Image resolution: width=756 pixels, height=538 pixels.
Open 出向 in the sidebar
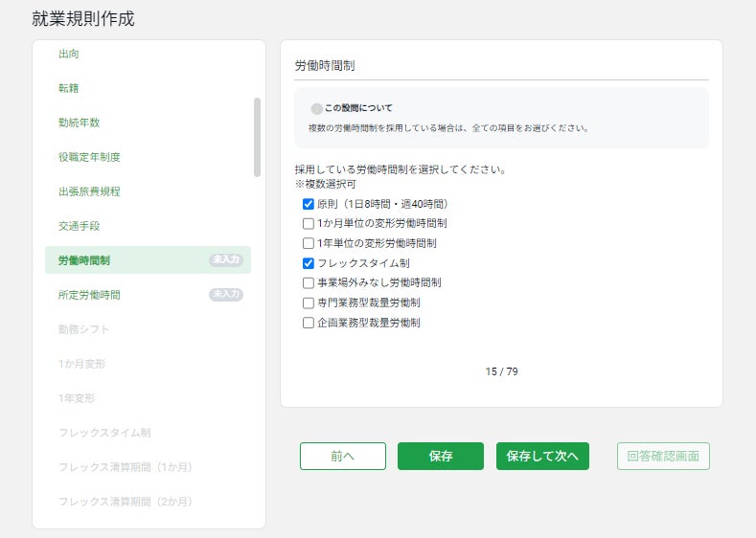pyautogui.click(x=69, y=54)
